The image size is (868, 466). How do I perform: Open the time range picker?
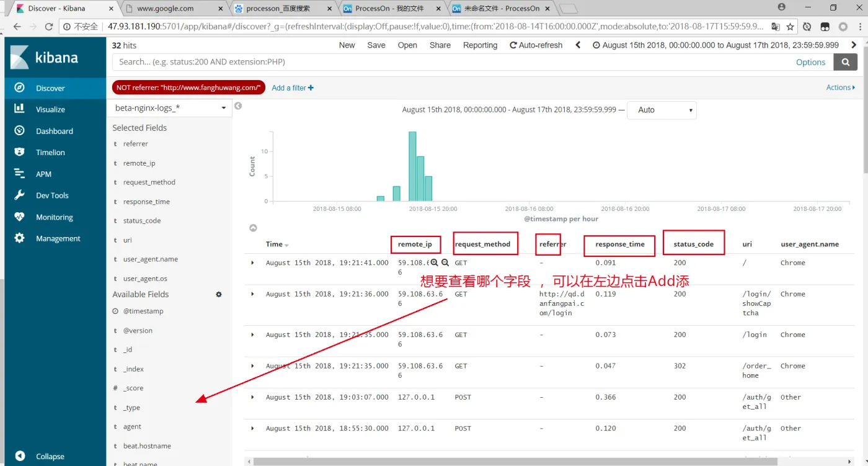tap(715, 45)
